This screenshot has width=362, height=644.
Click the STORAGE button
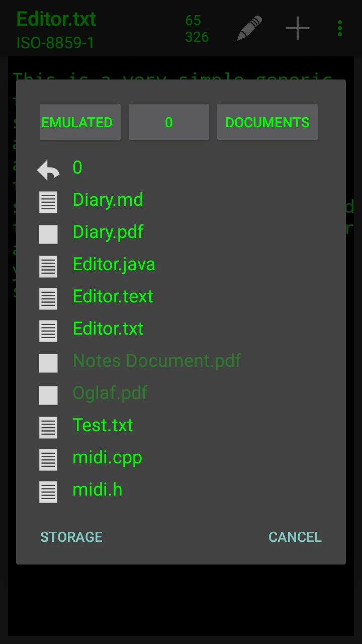pos(71,537)
